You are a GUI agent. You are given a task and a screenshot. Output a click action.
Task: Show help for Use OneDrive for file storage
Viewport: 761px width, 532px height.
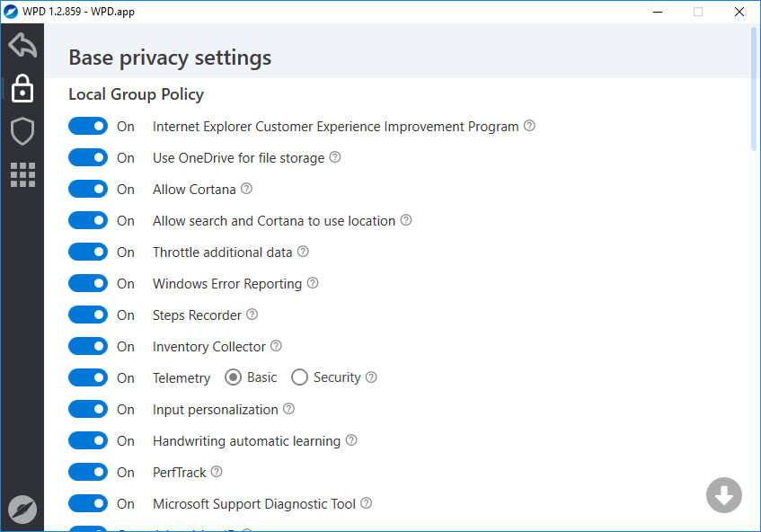pos(335,157)
